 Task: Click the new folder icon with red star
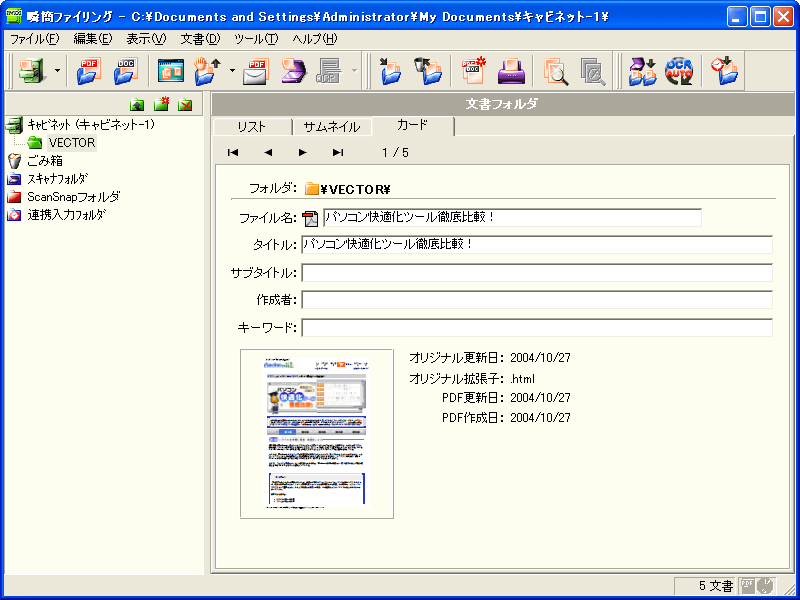click(161, 105)
